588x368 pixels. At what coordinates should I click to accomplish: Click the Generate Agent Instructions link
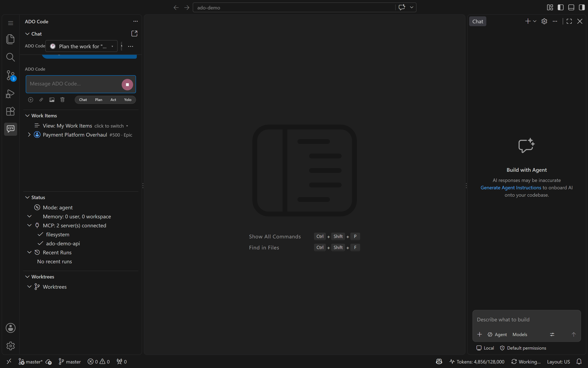tap(511, 188)
